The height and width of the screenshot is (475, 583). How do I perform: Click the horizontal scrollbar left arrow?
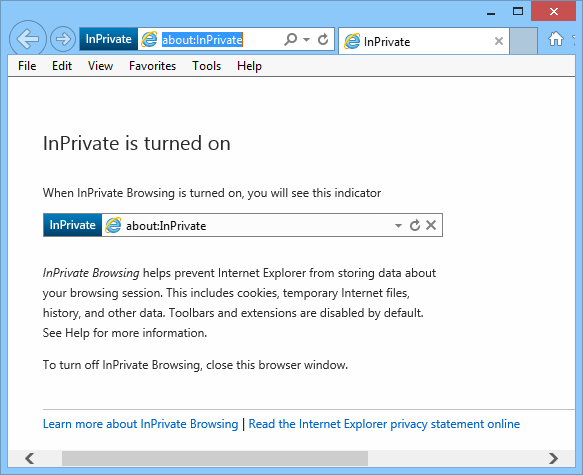(30, 458)
